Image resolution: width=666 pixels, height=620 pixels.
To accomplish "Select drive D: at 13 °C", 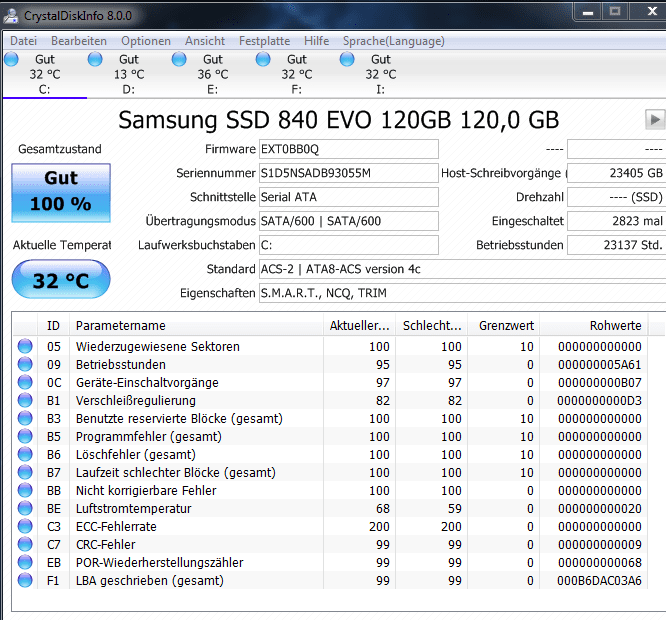I will point(129,74).
